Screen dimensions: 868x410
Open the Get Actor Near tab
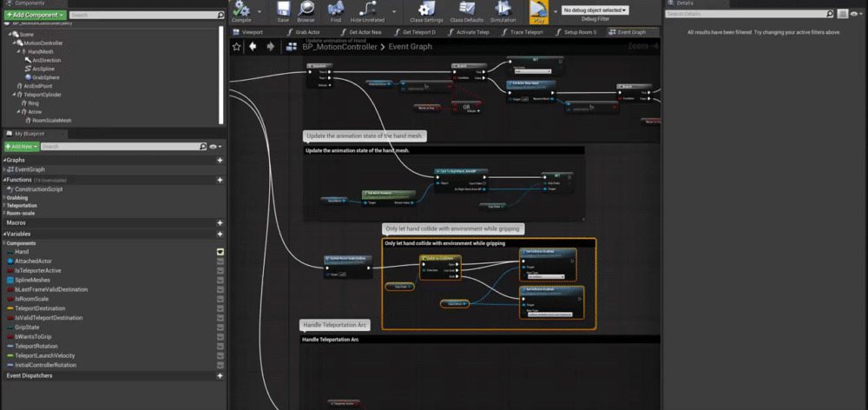[361, 32]
